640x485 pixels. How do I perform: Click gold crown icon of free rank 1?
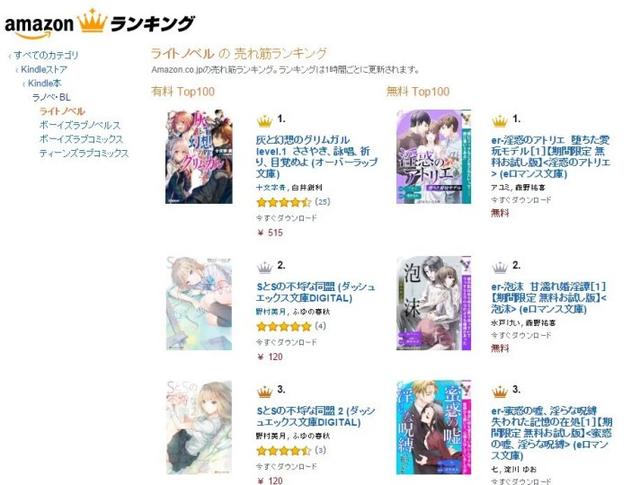500,121
